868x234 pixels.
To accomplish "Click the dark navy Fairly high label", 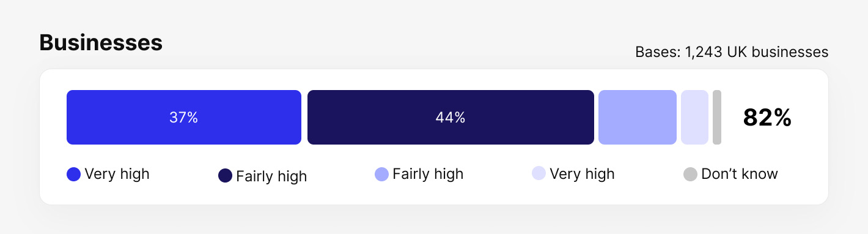I will tap(271, 177).
